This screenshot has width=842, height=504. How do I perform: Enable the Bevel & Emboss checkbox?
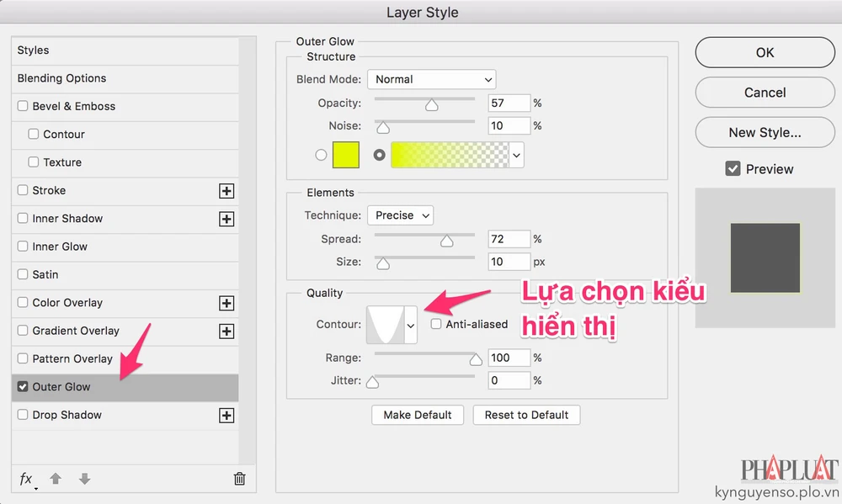click(x=23, y=107)
